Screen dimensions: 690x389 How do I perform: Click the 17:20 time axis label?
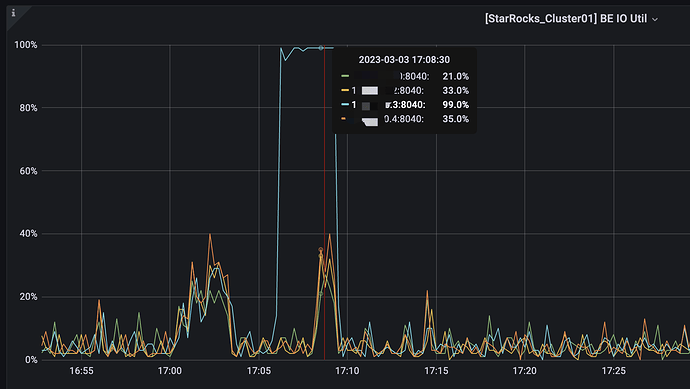pos(525,371)
